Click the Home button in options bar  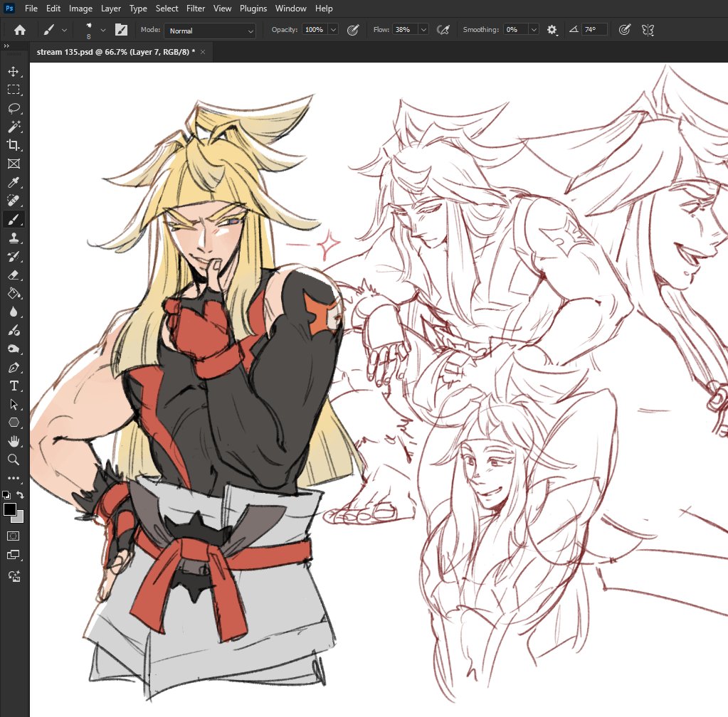click(19, 30)
